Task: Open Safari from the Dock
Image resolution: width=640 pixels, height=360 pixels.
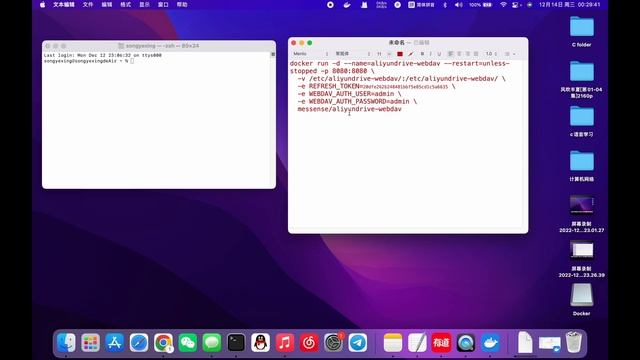Action: (x=139, y=342)
